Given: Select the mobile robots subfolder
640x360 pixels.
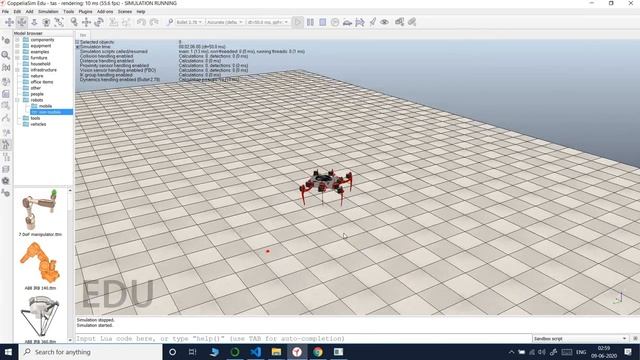Looking at the screenshot, I should tap(45, 106).
